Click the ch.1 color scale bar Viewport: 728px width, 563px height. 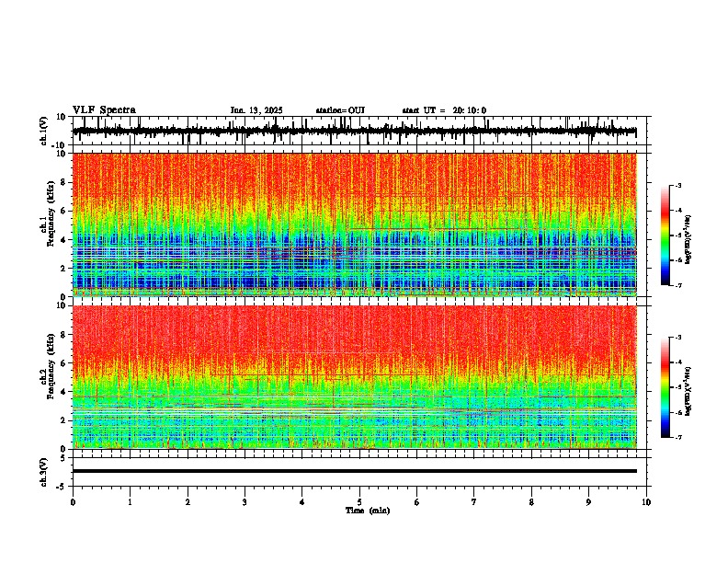665,236
